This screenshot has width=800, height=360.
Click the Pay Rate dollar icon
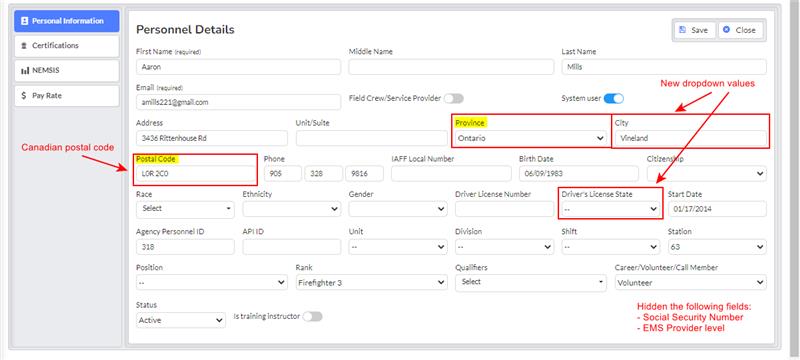24,95
